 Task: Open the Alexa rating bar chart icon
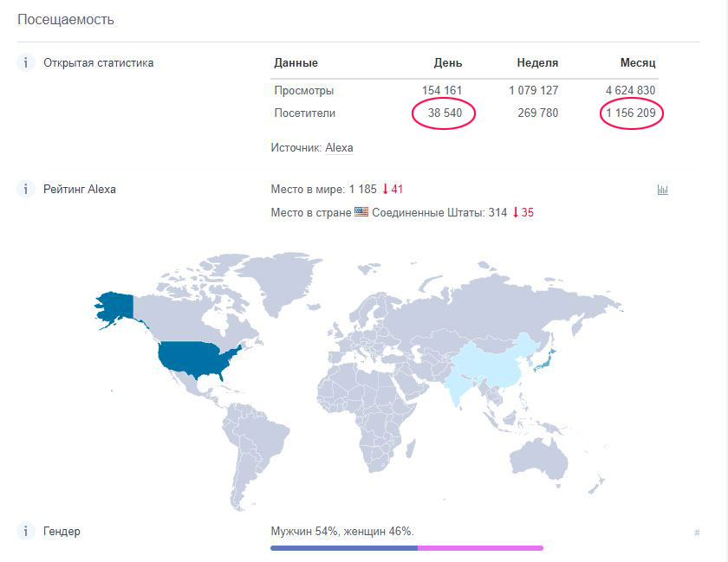[662, 190]
